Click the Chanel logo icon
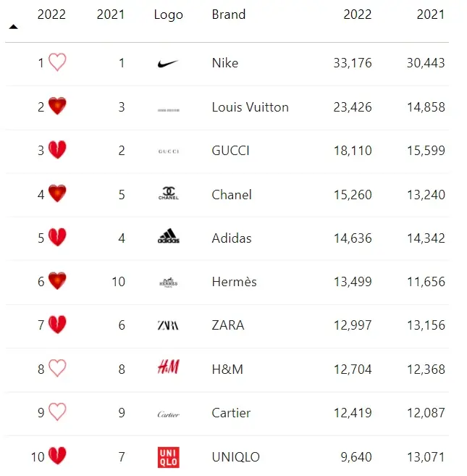467x476 pixels. [169, 193]
